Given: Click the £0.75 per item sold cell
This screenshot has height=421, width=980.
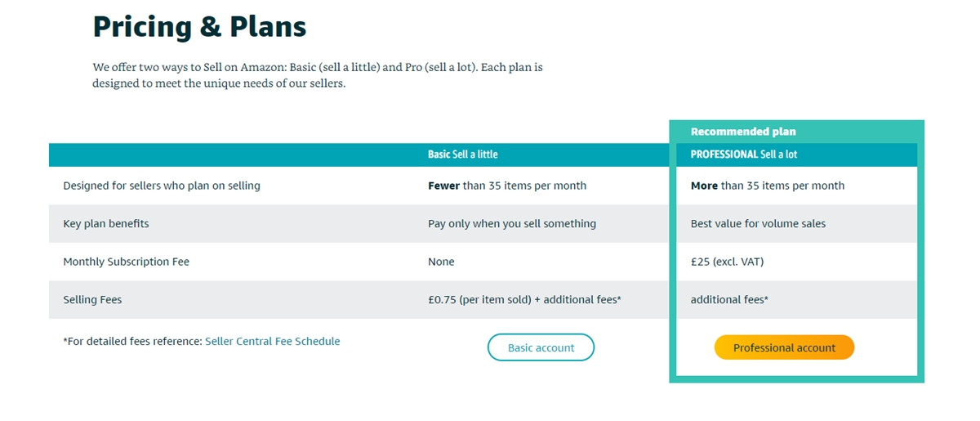Looking at the screenshot, I should click(524, 300).
